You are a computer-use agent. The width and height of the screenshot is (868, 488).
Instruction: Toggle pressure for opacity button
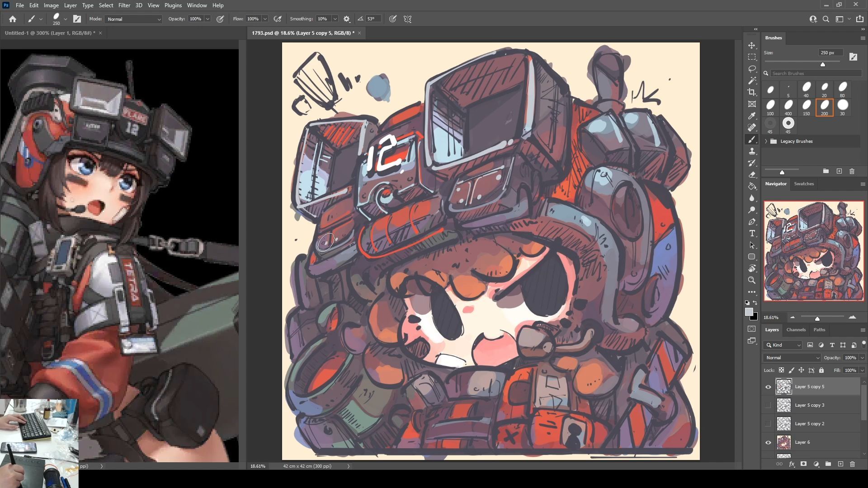point(220,19)
